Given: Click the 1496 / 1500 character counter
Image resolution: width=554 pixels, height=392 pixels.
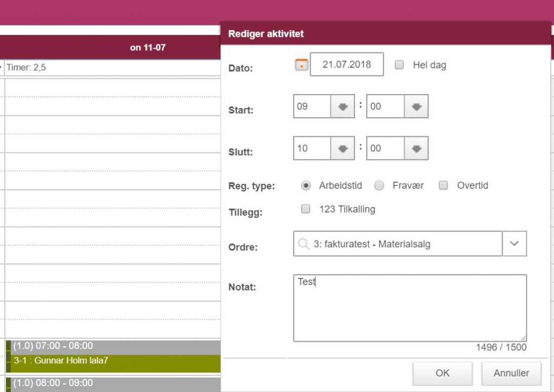Looking at the screenshot, I should point(501,348).
